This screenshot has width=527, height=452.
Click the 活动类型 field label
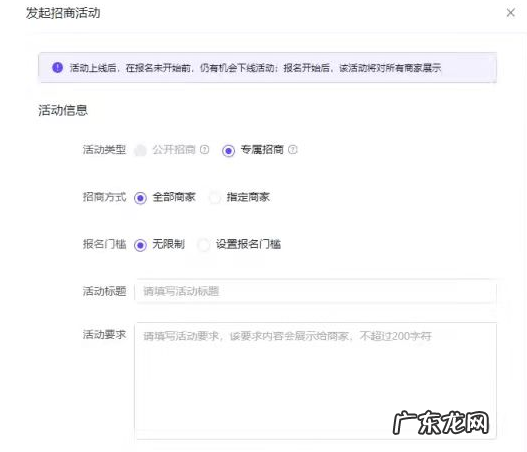point(105,150)
